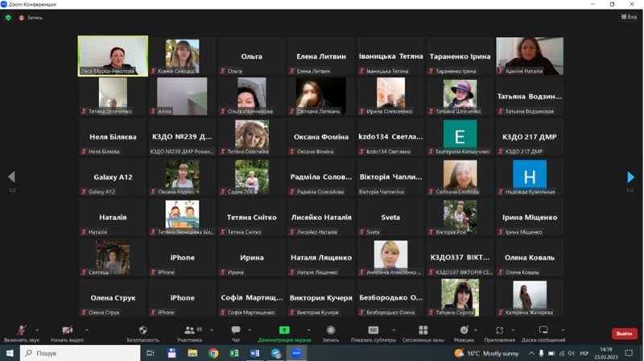Open the Reactions (Реакции) emoji icon
Screen dimensions: 644x361
point(464,330)
